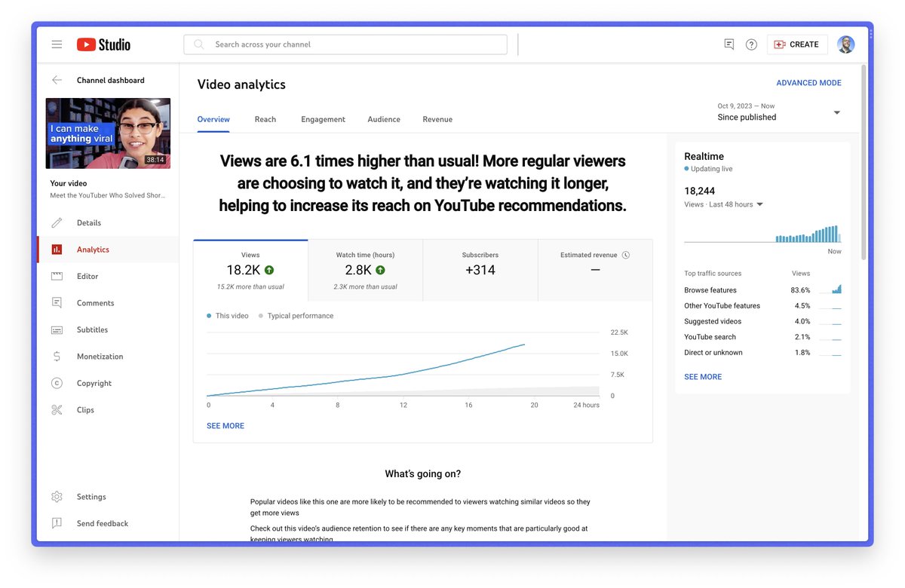The image size is (905, 588).
Task: Expand the Since published date range dropdown
Action: (x=836, y=113)
